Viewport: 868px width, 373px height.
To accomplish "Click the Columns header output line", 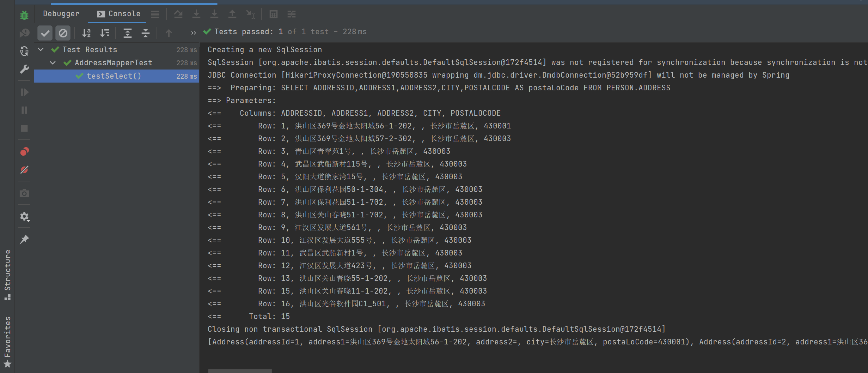I will point(354,113).
